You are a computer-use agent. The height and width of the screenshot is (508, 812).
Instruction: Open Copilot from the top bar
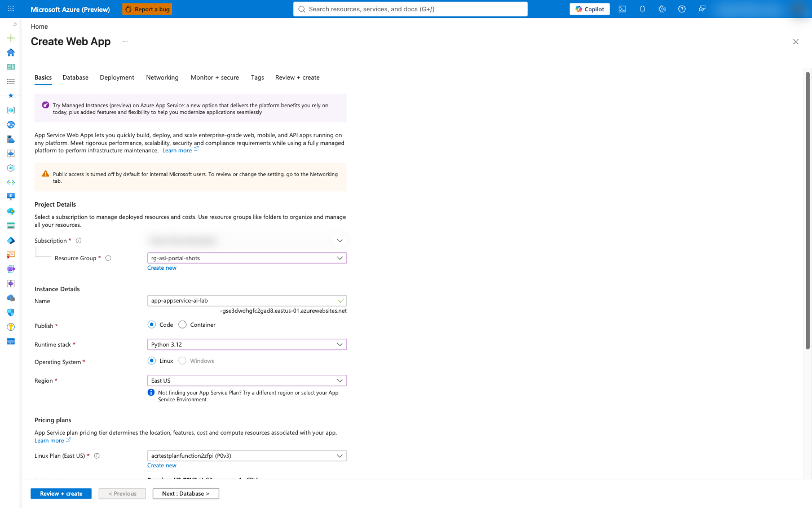pos(590,9)
